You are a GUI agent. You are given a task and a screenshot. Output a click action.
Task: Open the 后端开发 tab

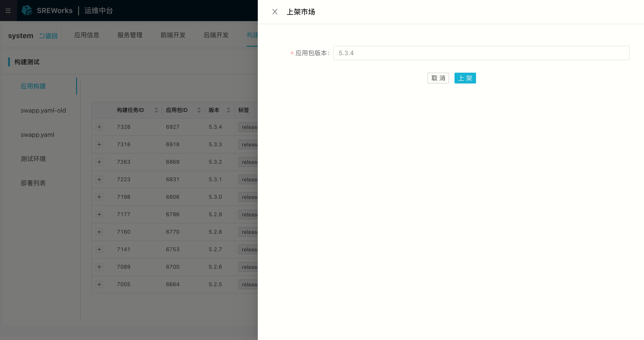tap(216, 35)
